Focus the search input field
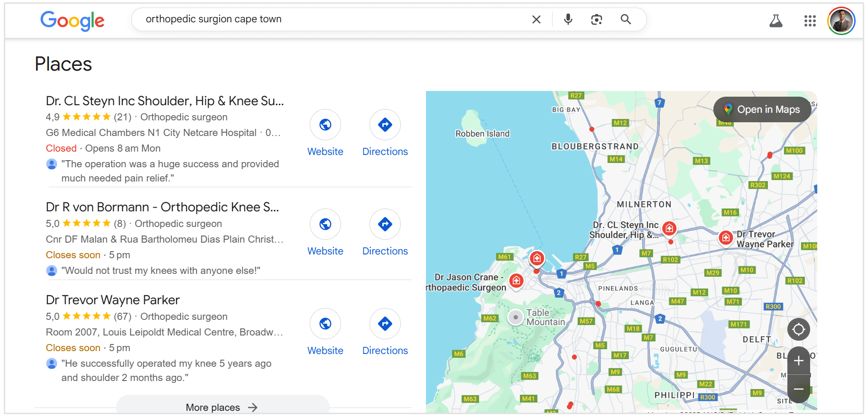The image size is (868, 417). [x=332, y=19]
